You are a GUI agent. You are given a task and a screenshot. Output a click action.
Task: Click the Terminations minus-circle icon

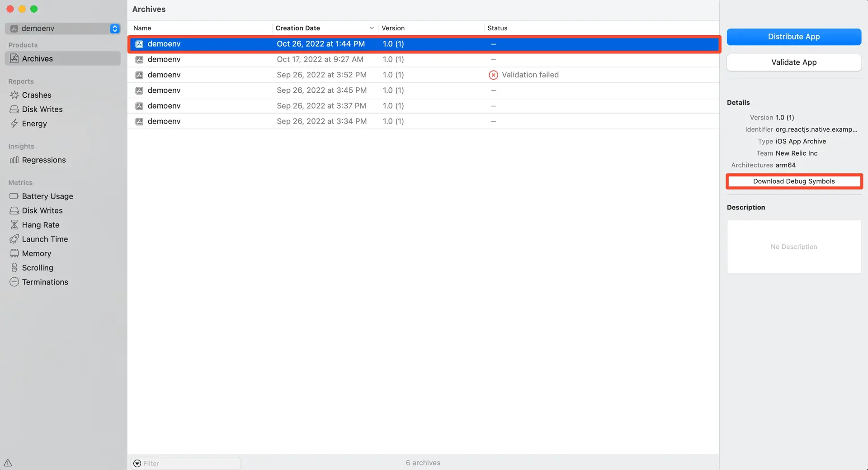point(14,282)
